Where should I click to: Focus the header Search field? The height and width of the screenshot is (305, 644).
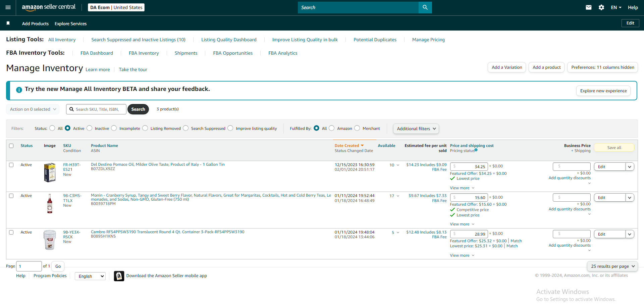[x=358, y=7]
